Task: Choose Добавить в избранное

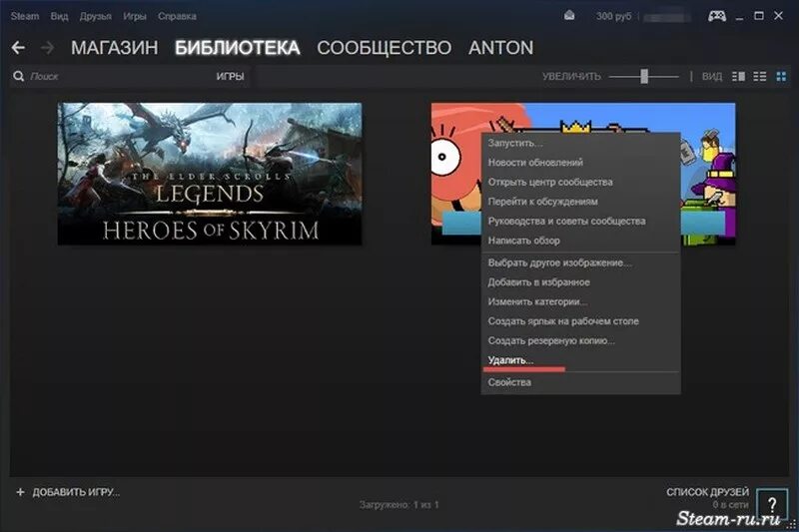Action: click(x=581, y=282)
